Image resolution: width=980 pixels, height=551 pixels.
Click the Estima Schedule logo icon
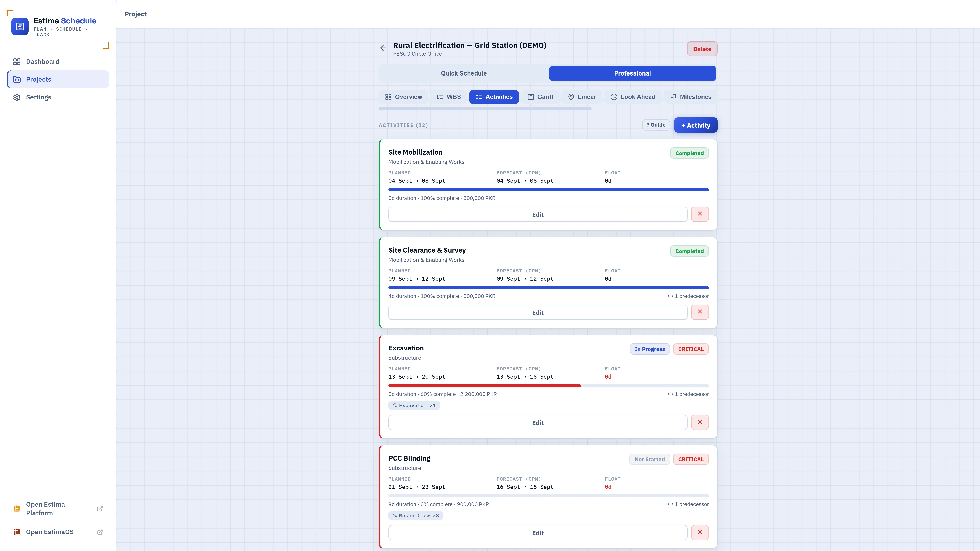click(20, 27)
